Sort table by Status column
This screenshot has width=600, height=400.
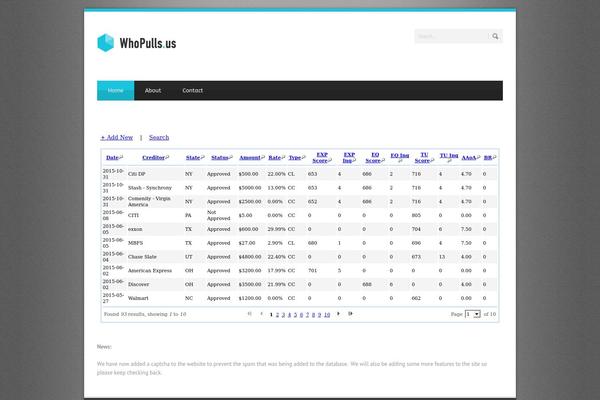click(x=220, y=158)
